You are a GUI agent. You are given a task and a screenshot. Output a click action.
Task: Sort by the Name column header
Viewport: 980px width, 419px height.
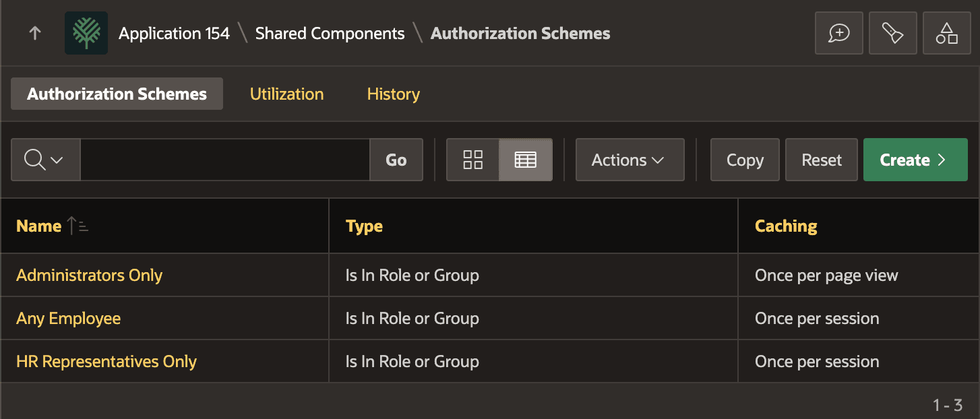coord(38,226)
